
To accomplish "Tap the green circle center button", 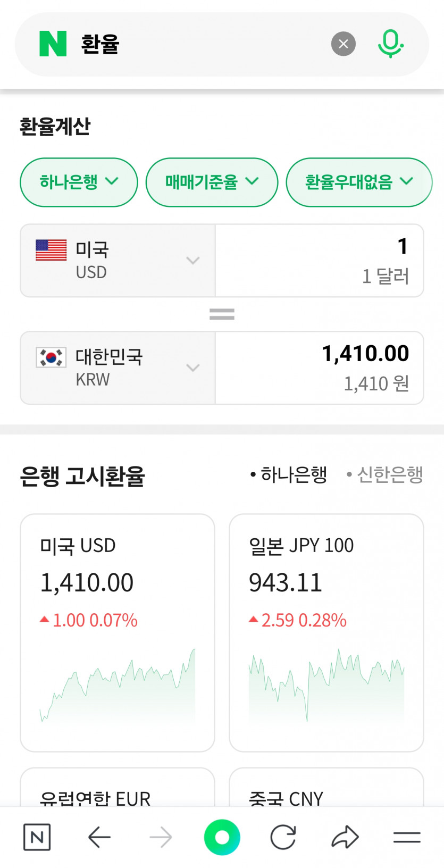I will (x=222, y=837).
